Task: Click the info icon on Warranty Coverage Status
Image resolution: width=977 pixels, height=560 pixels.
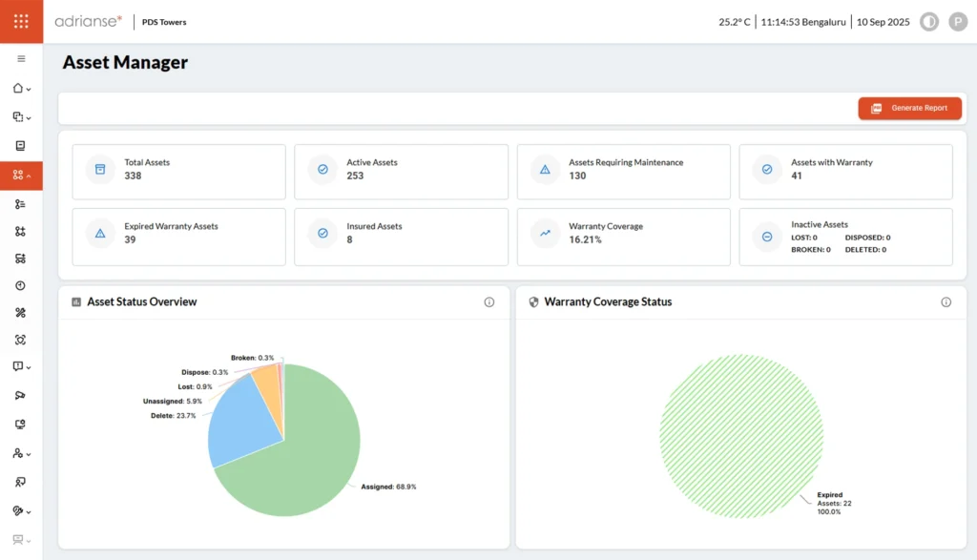Action: [x=944, y=301]
